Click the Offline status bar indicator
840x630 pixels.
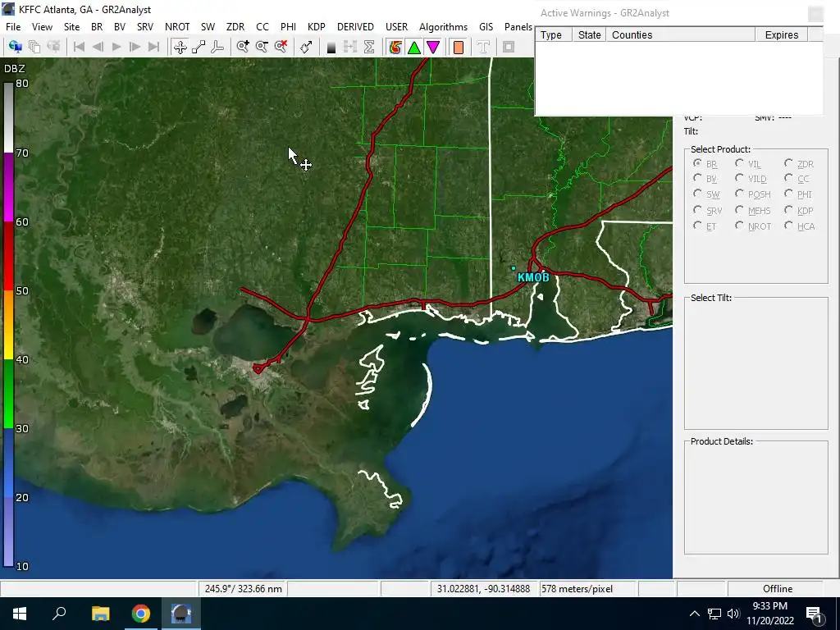click(x=777, y=589)
